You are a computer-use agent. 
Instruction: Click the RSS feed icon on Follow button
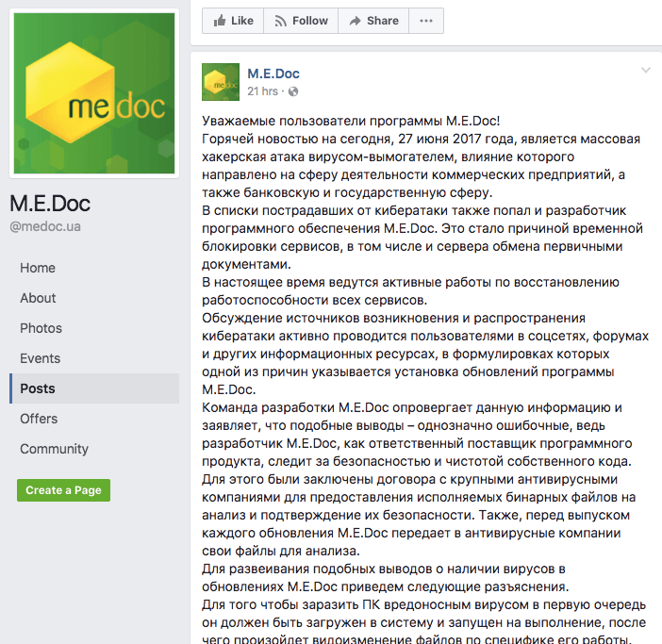point(281,21)
